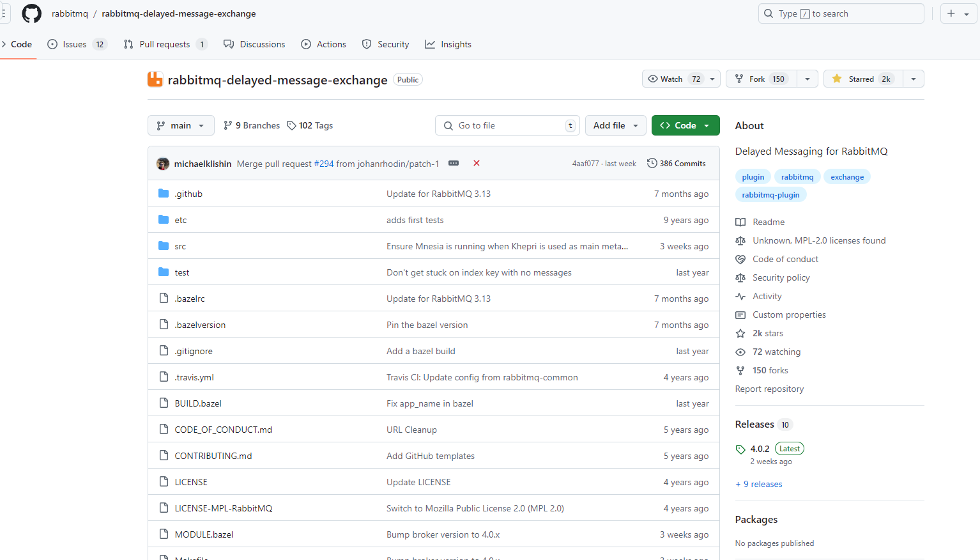This screenshot has height=560, width=980.
Task: Open the create-new dropdown caret in header
Action: click(x=967, y=14)
